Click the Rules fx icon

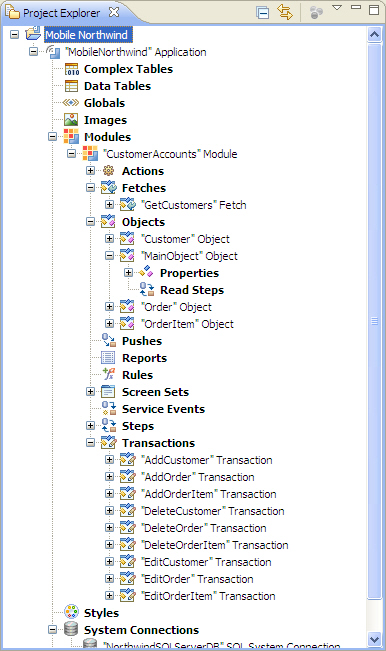109,374
